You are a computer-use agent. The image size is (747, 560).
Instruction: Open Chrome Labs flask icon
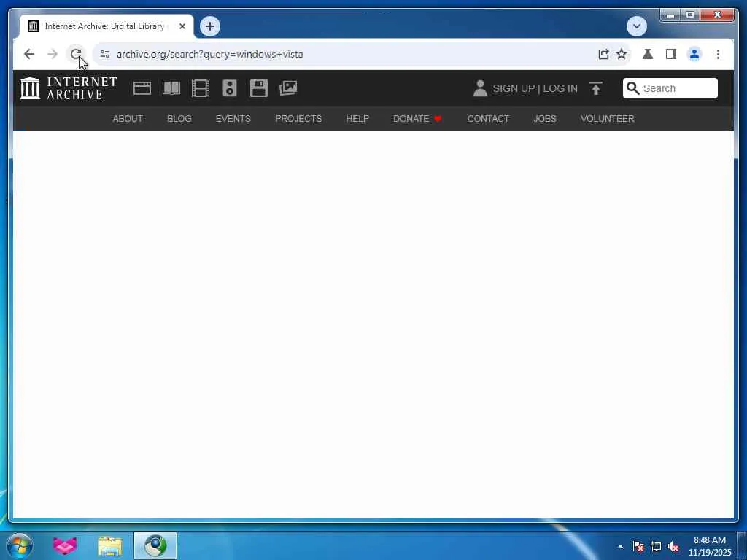click(648, 54)
